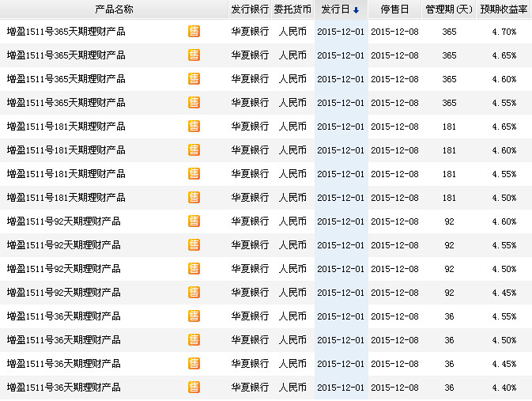This screenshot has width=532, height=401.
Task: Click the 售 icon in the 36-day 4.45% row
Action: point(194,364)
